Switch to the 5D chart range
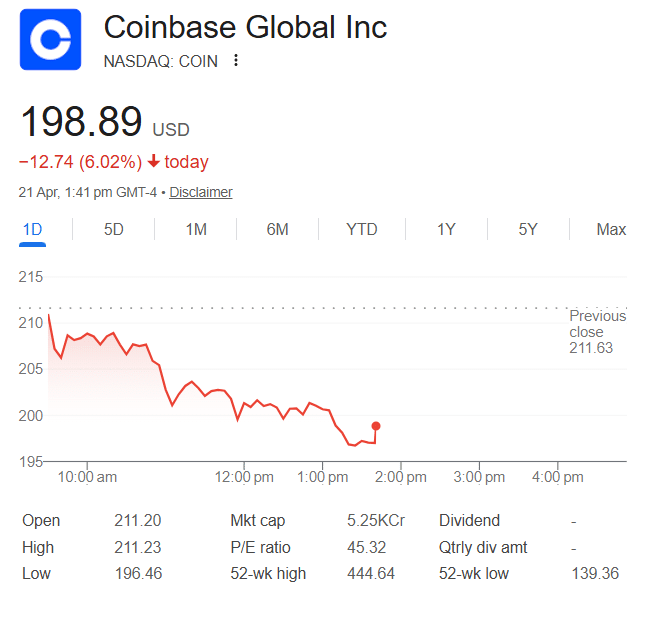Screen dimensions: 647x625 click(x=114, y=229)
